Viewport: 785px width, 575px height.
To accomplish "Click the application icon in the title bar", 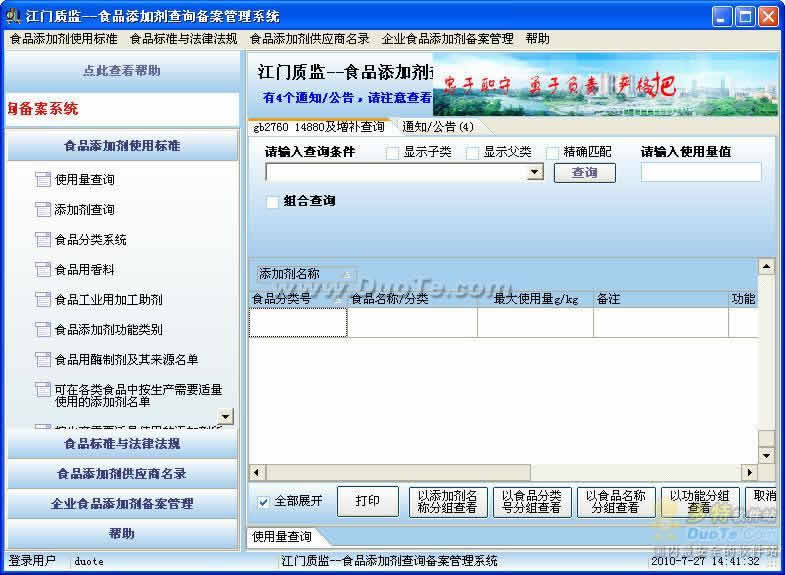I will tap(13, 16).
